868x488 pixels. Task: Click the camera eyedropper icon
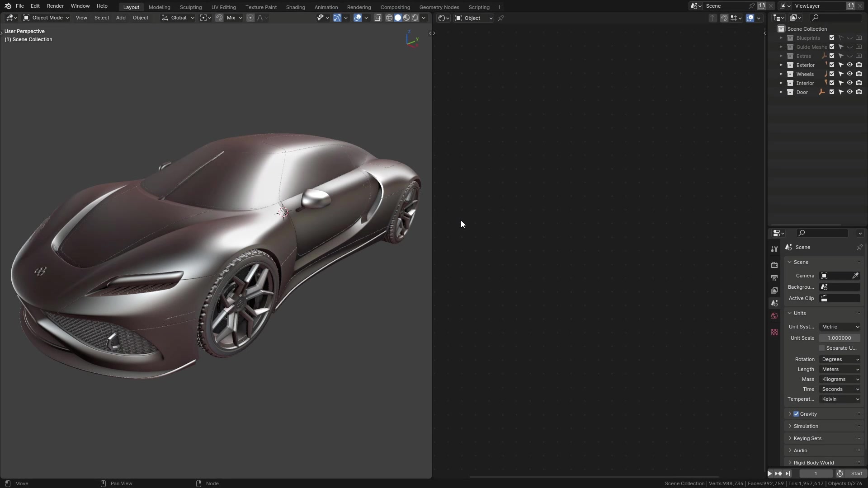click(855, 276)
